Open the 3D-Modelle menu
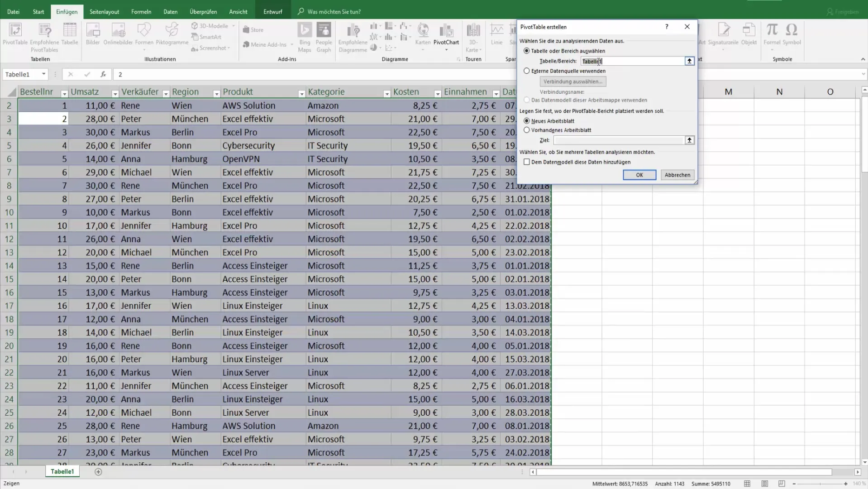The image size is (868, 489). [x=213, y=26]
